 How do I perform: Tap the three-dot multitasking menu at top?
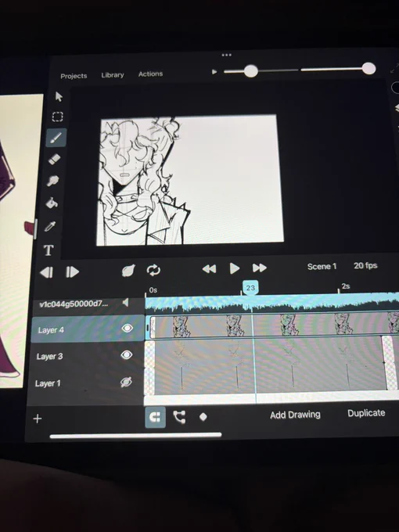[x=226, y=55]
